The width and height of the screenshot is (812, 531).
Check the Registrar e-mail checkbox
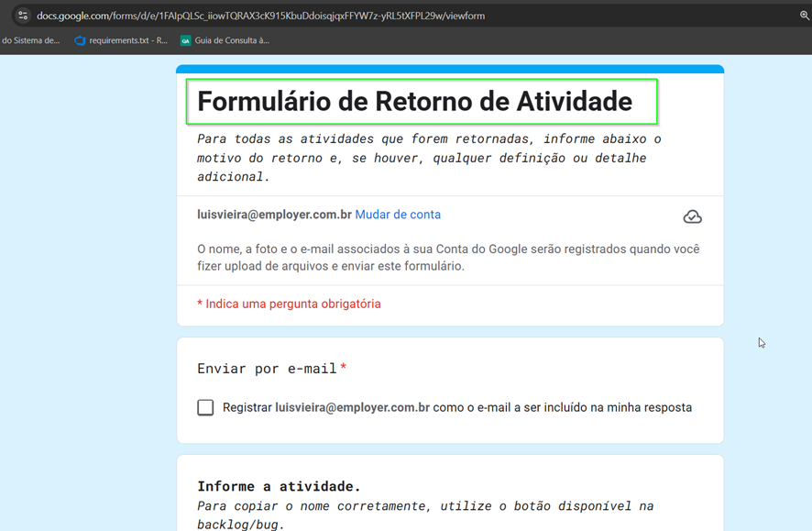[205, 408]
